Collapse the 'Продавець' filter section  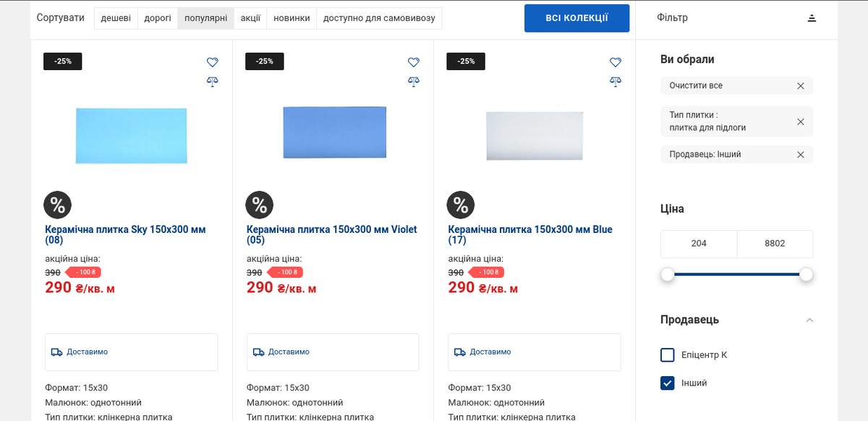pos(809,320)
